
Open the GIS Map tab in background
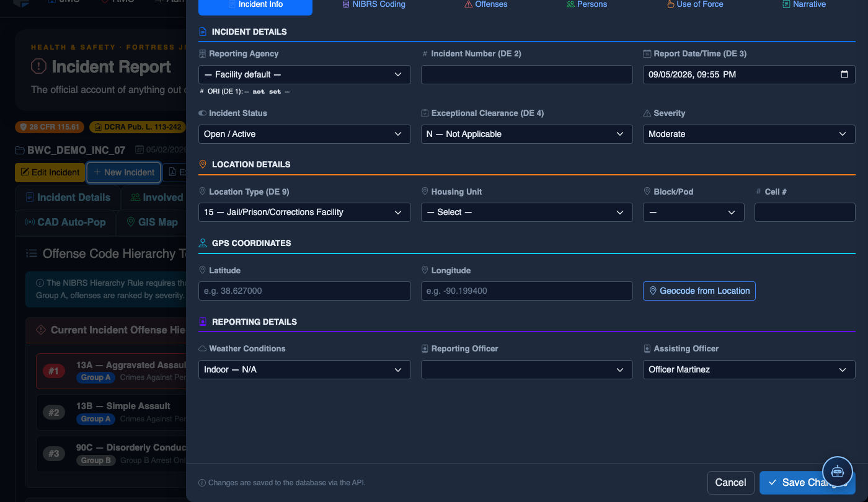click(x=152, y=222)
